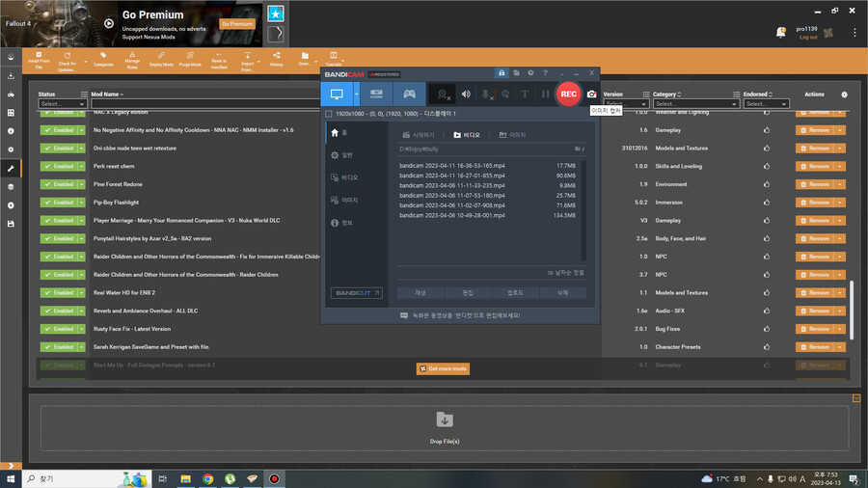
Task: Click the Get more mods button
Action: [x=443, y=368]
